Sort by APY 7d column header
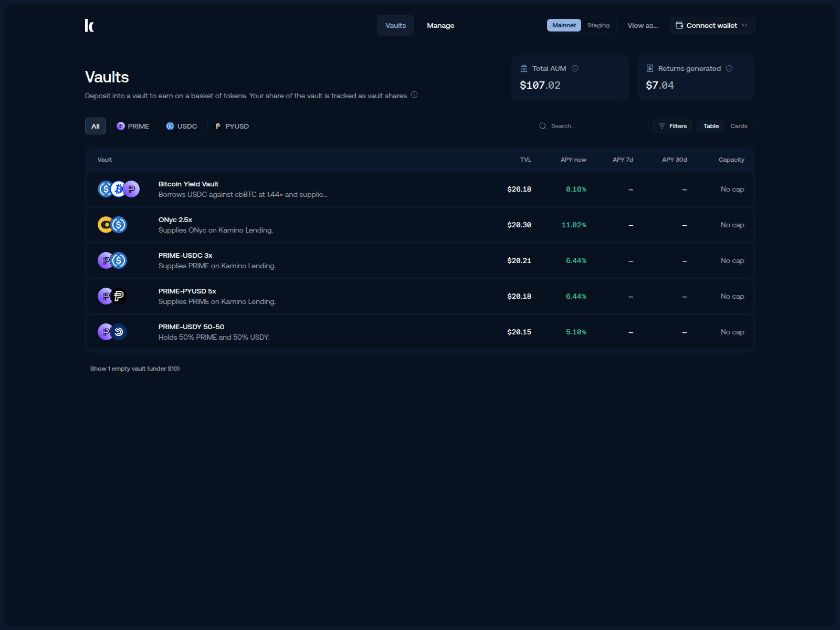 [x=623, y=160]
